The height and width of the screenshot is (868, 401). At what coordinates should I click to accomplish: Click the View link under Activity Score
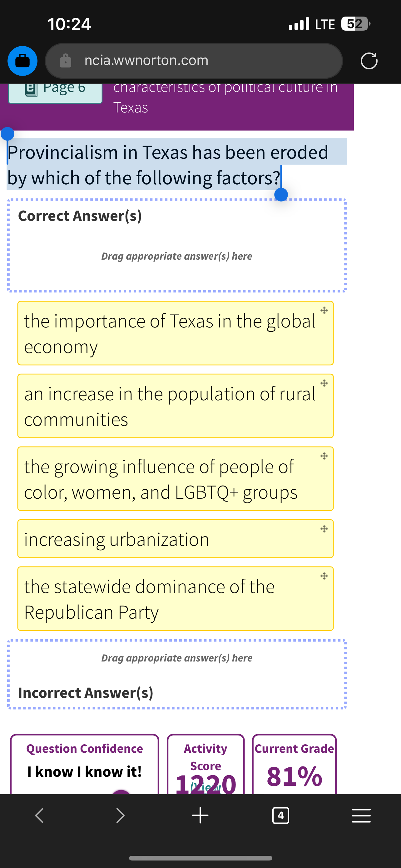pyautogui.click(x=205, y=788)
